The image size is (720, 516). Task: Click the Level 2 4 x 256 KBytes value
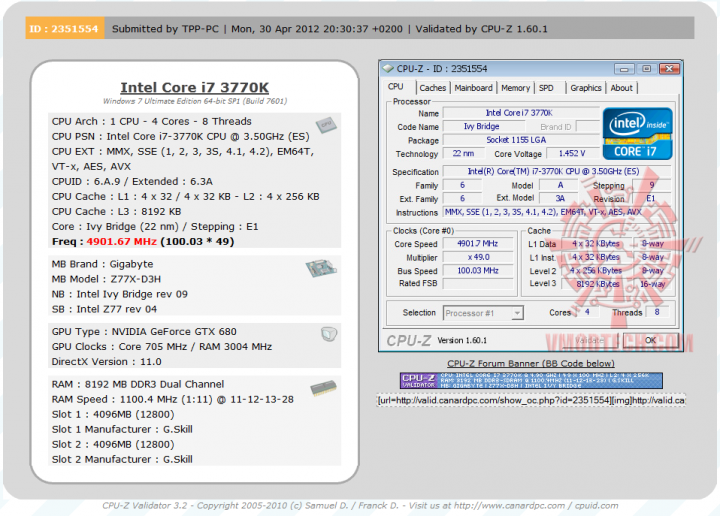pyautogui.click(x=598, y=271)
